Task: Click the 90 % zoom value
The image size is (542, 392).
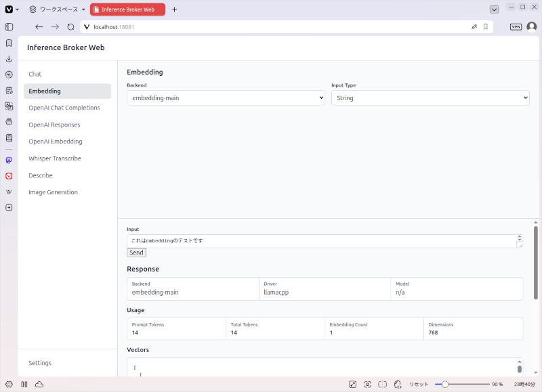Action: pyautogui.click(x=497, y=385)
